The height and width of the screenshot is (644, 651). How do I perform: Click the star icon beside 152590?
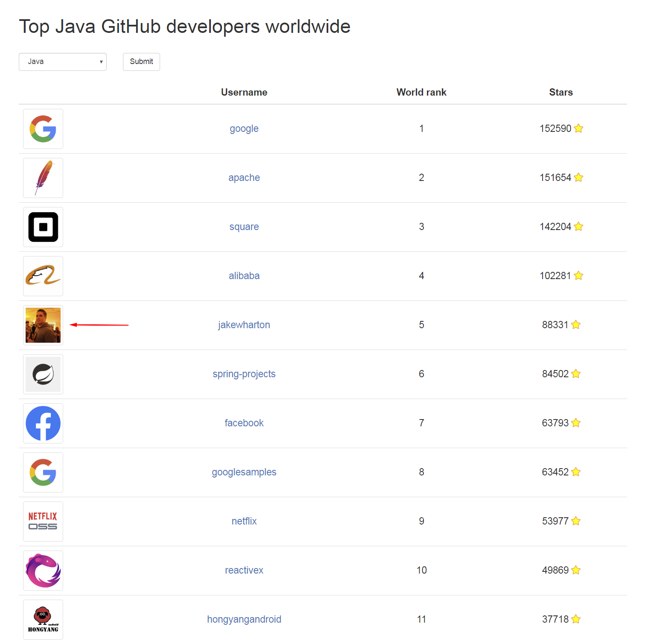[578, 128]
